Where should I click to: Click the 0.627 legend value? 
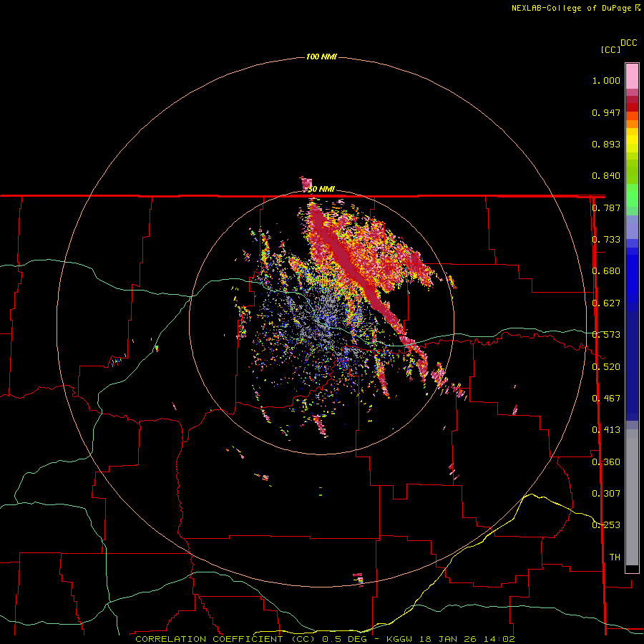point(606,303)
